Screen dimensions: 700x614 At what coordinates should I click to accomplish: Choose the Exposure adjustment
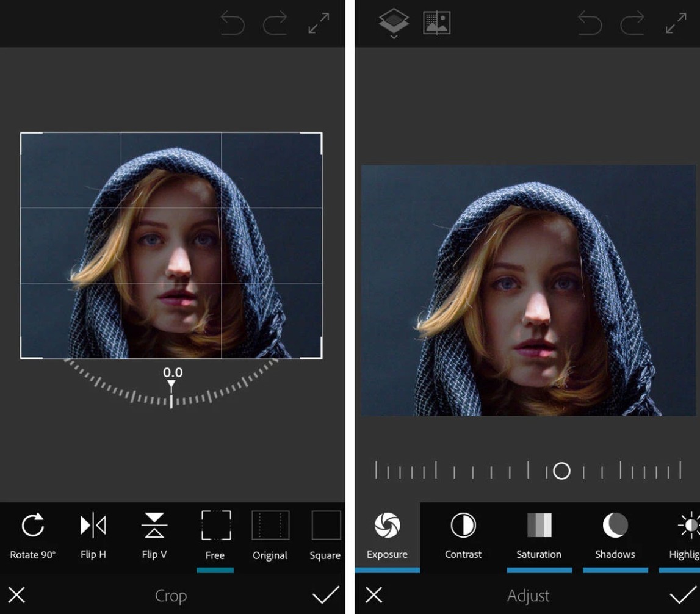tap(387, 535)
